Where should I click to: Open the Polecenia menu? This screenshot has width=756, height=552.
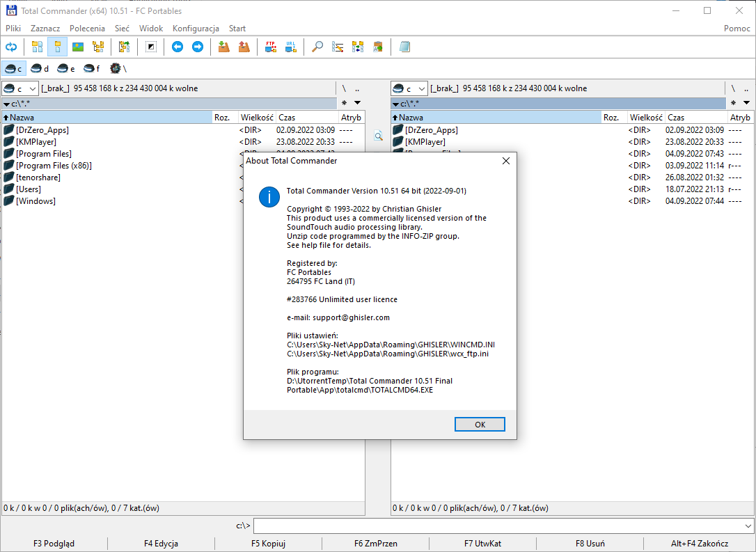[87, 29]
